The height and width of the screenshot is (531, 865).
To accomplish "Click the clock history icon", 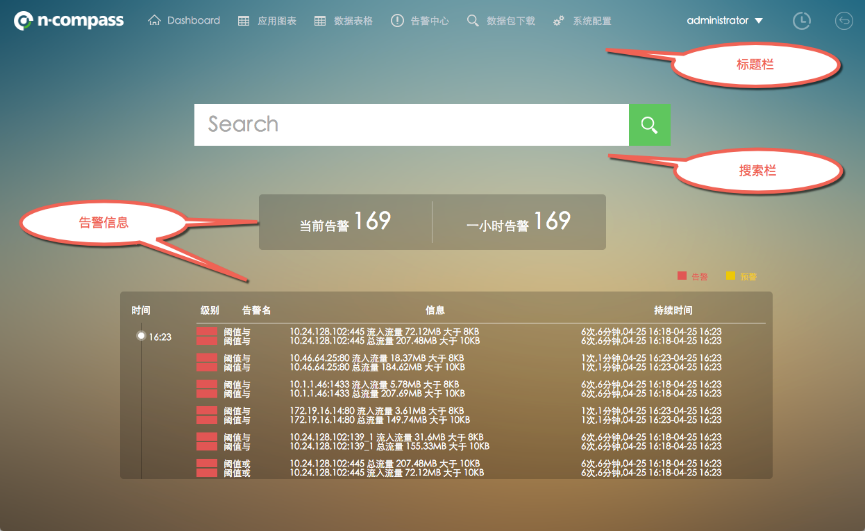I will [802, 21].
